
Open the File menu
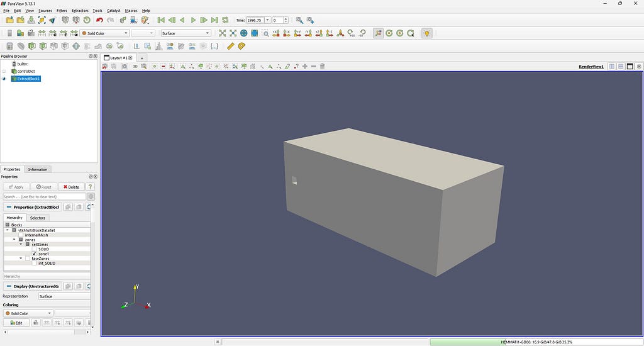(6, 11)
